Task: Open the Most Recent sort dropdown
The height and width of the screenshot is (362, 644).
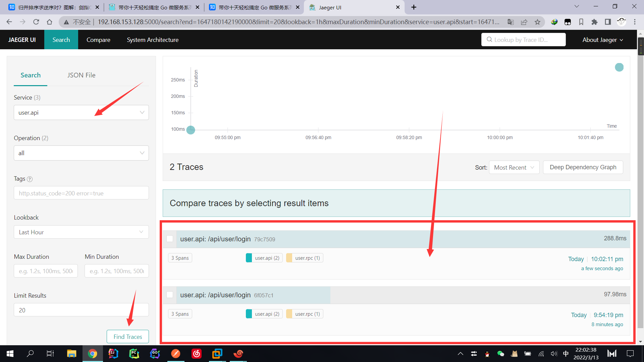Action: [514, 167]
